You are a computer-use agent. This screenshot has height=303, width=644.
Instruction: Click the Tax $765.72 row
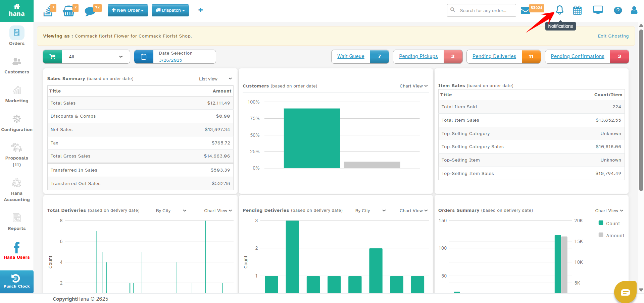coord(140,143)
